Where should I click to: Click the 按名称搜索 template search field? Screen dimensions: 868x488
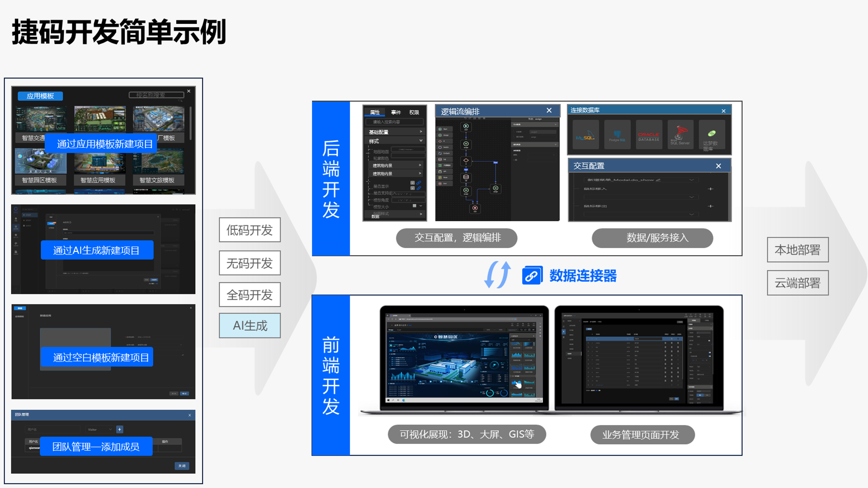pos(156,95)
